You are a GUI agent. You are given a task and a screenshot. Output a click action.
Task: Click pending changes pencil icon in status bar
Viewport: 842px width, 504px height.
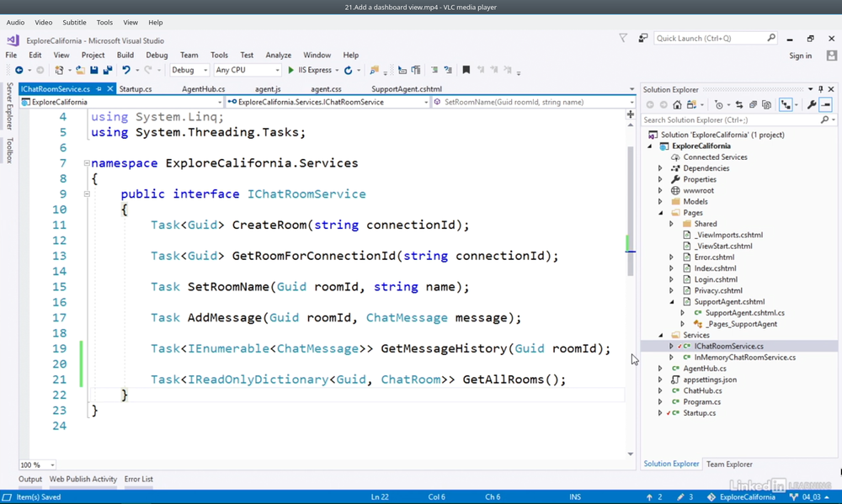point(680,497)
